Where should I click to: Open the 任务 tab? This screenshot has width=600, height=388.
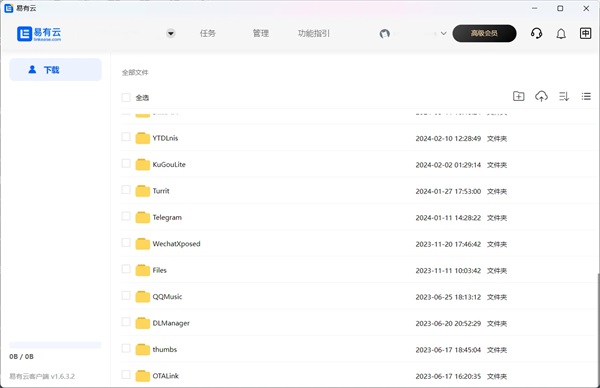(208, 33)
